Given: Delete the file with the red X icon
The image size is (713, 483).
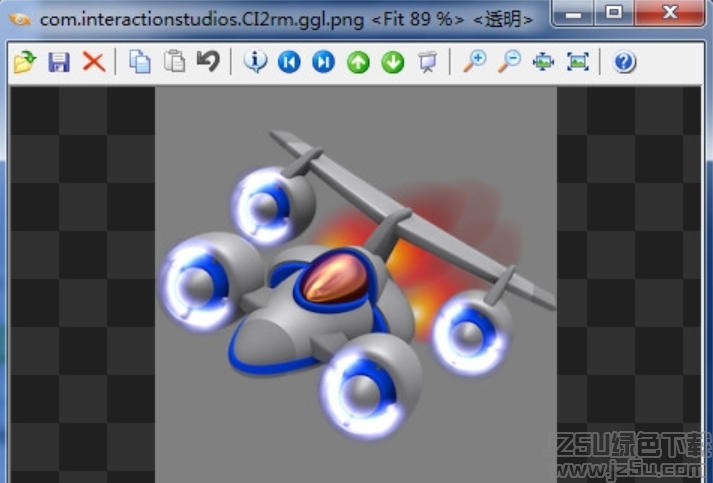Looking at the screenshot, I should (94, 62).
